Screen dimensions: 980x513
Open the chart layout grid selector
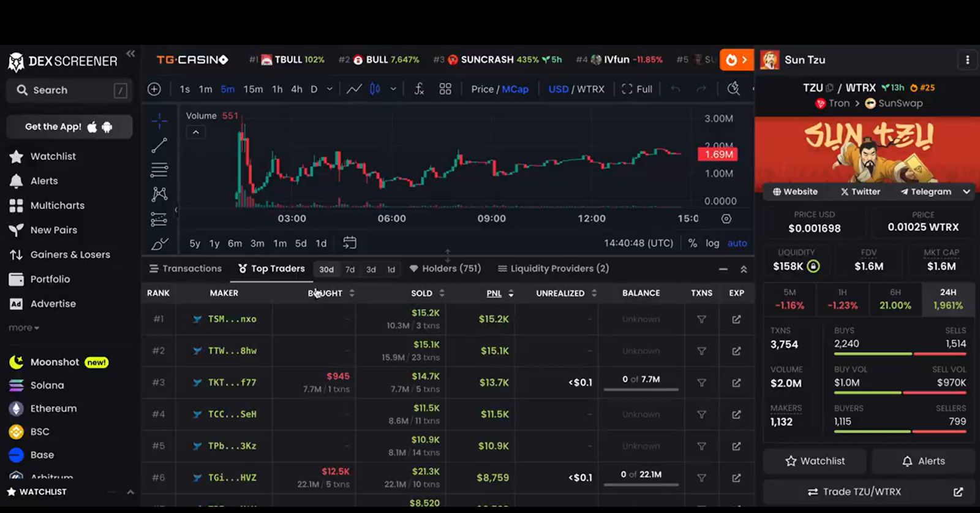445,89
